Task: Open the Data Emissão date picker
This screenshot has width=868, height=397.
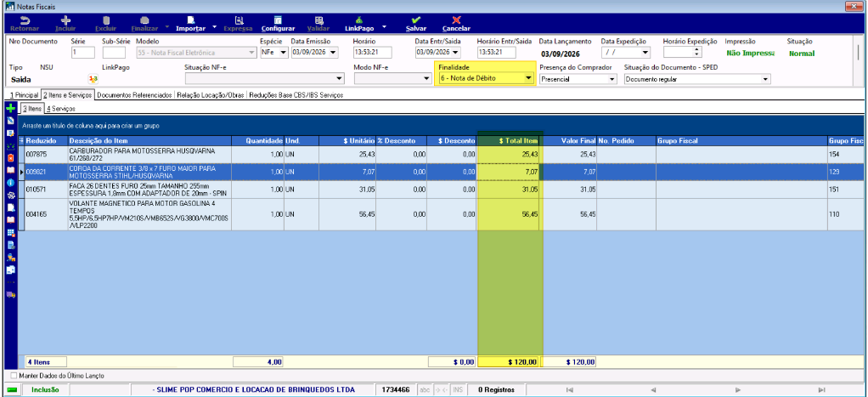Action: [x=333, y=53]
